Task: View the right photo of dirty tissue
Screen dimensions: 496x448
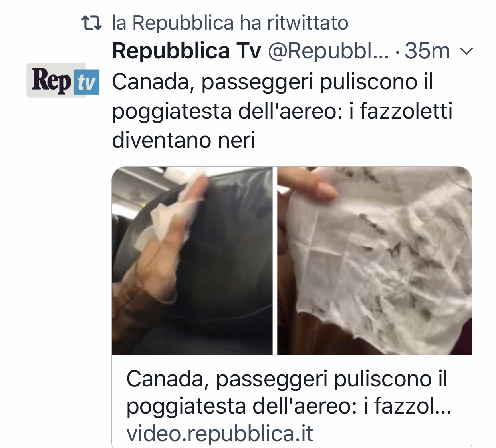Action: pyautogui.click(x=375, y=261)
